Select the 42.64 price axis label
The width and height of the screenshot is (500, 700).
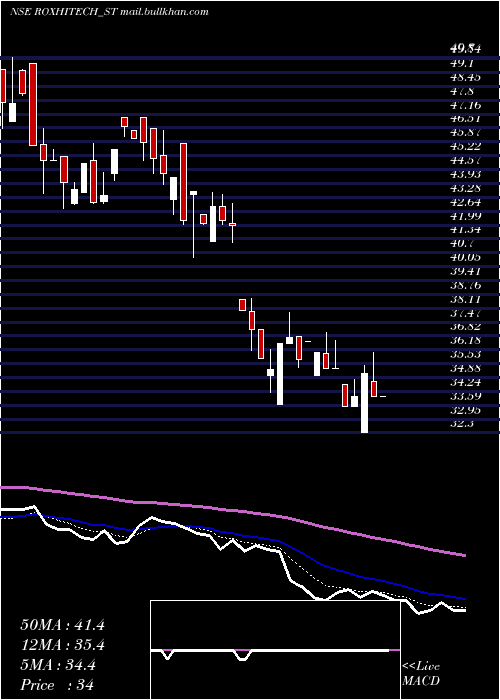pos(465,202)
